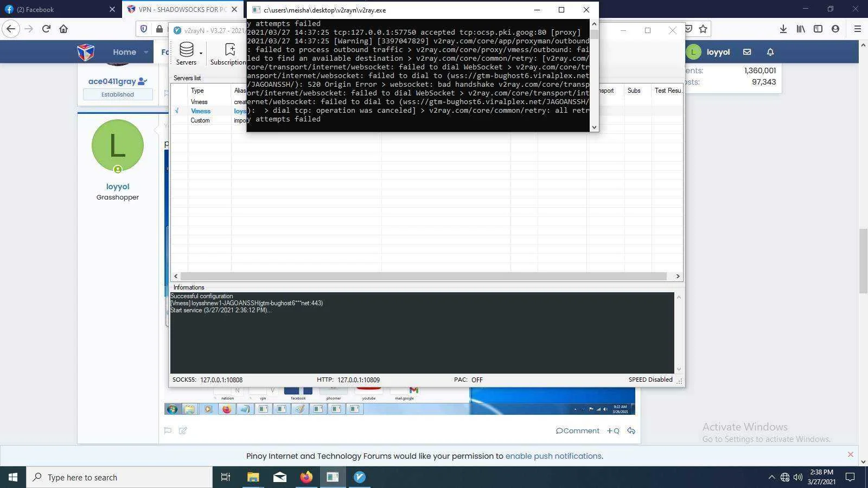This screenshot has width=868, height=488.
Task: Bookmark this page with the star
Action: tap(703, 29)
